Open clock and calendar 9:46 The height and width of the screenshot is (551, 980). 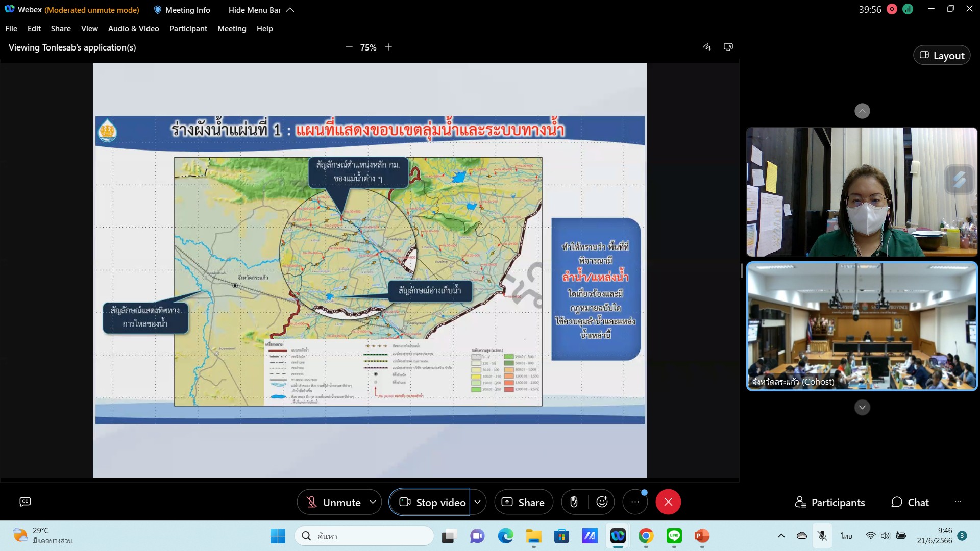pos(934,536)
